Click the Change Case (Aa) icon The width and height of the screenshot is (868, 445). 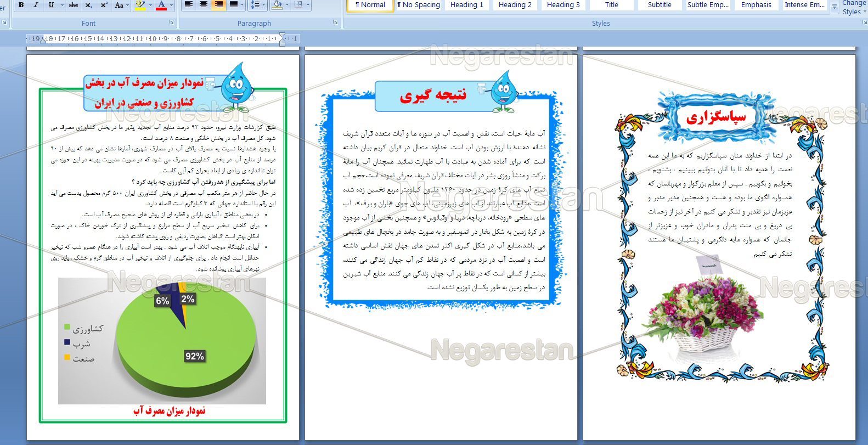pos(119,5)
